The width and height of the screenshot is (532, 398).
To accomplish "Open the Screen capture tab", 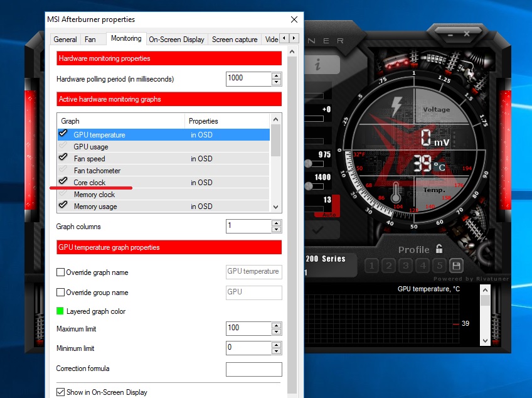I will pos(235,40).
